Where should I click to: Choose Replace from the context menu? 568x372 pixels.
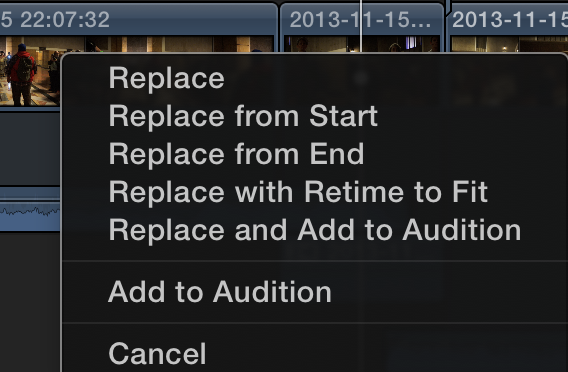point(167,78)
